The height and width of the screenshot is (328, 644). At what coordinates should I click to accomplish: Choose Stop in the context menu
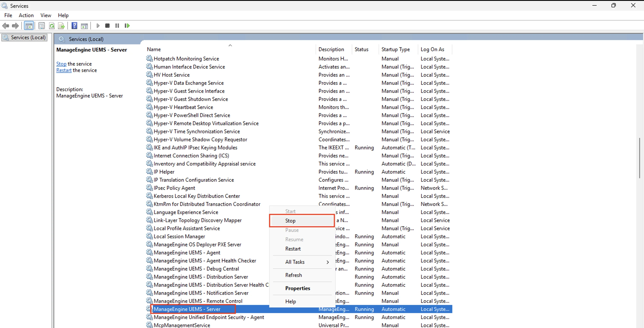click(x=302, y=221)
